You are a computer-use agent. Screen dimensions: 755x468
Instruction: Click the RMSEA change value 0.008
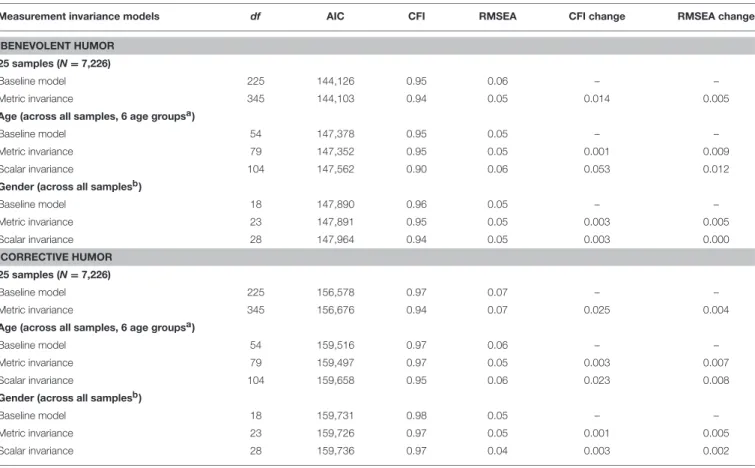[716, 380]
